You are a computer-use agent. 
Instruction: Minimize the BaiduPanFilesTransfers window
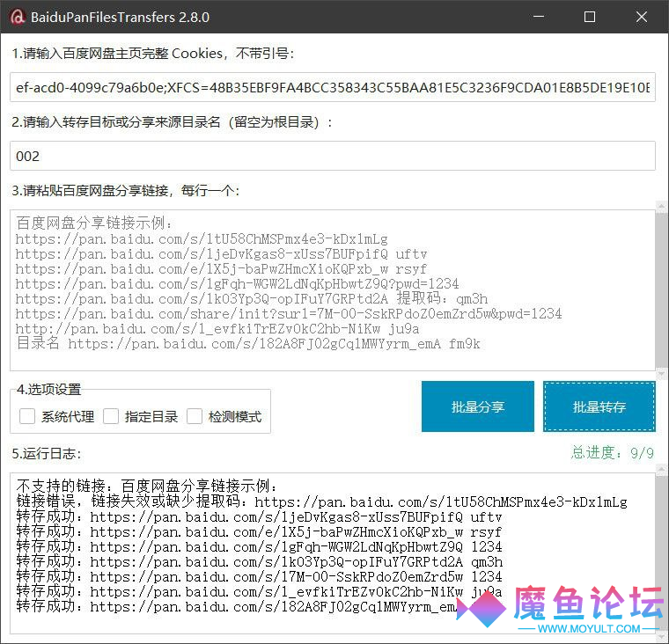click(x=539, y=17)
